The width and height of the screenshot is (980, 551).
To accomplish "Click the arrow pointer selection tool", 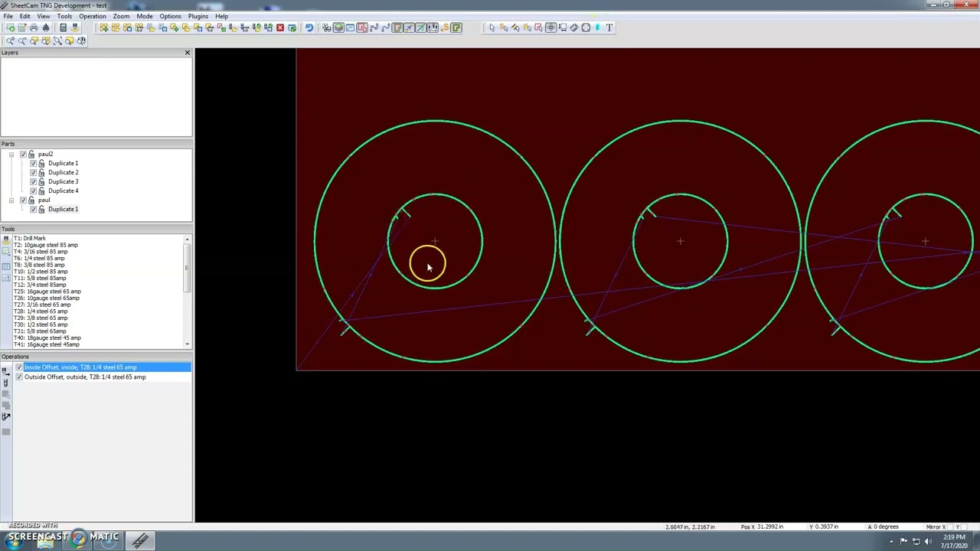I will point(492,28).
